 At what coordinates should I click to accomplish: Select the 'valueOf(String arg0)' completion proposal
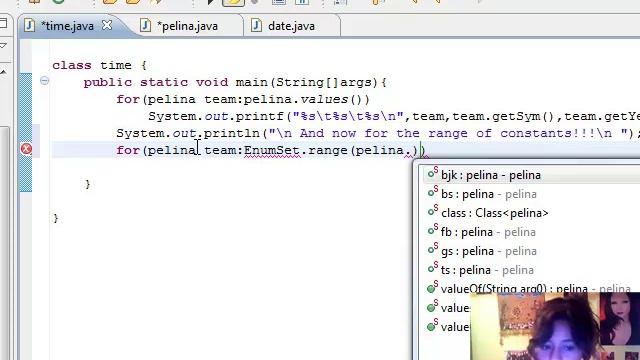click(x=529, y=289)
